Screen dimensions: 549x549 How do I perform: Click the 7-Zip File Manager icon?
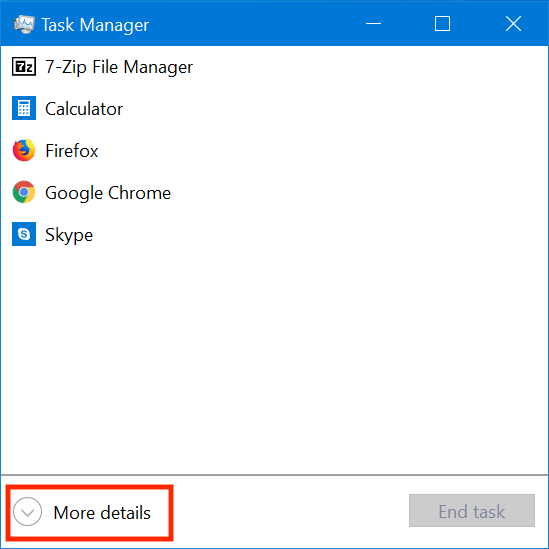pos(24,67)
